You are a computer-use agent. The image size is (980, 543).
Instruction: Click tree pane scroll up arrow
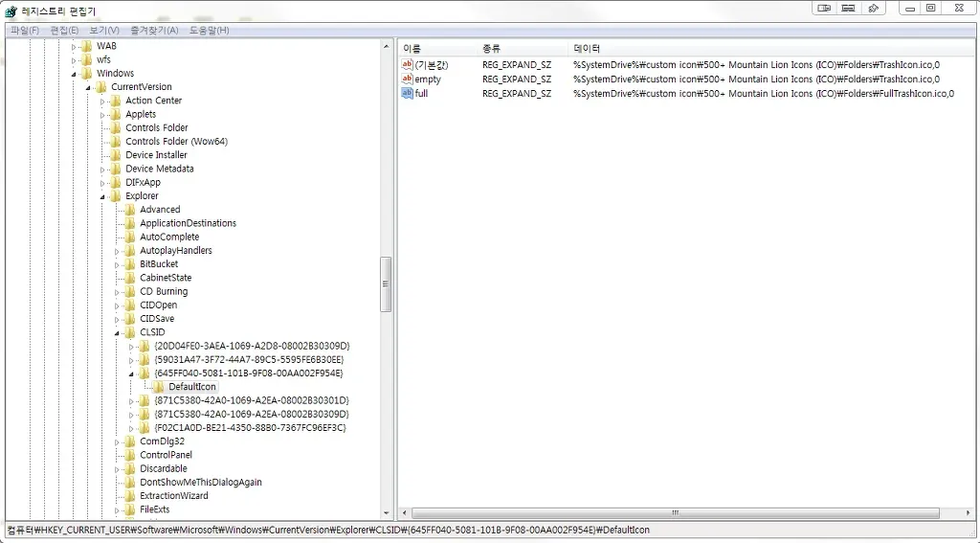click(x=387, y=46)
